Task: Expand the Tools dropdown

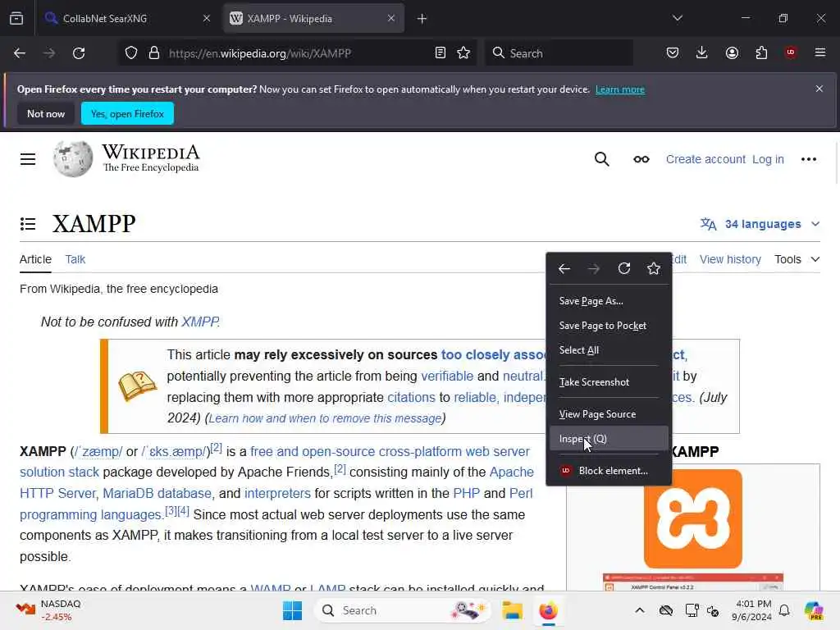Action: 797,259
